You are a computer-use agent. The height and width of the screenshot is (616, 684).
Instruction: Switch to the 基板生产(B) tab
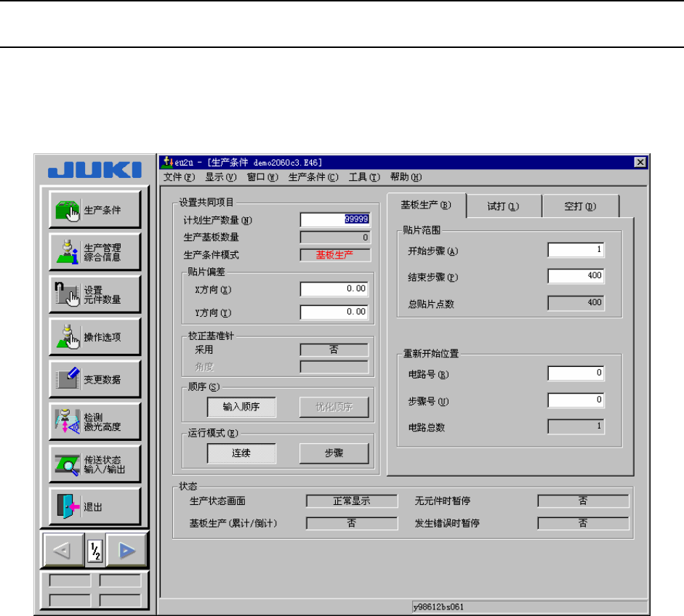point(426,205)
